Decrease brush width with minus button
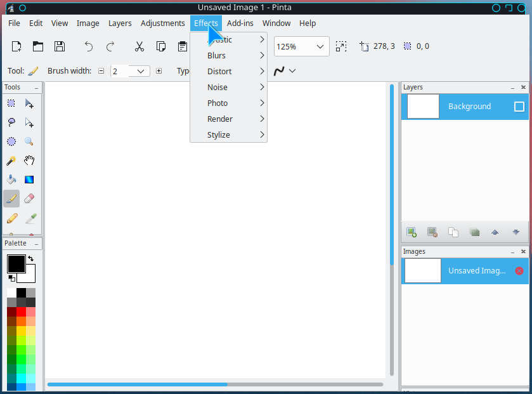532x394 pixels. coord(101,71)
